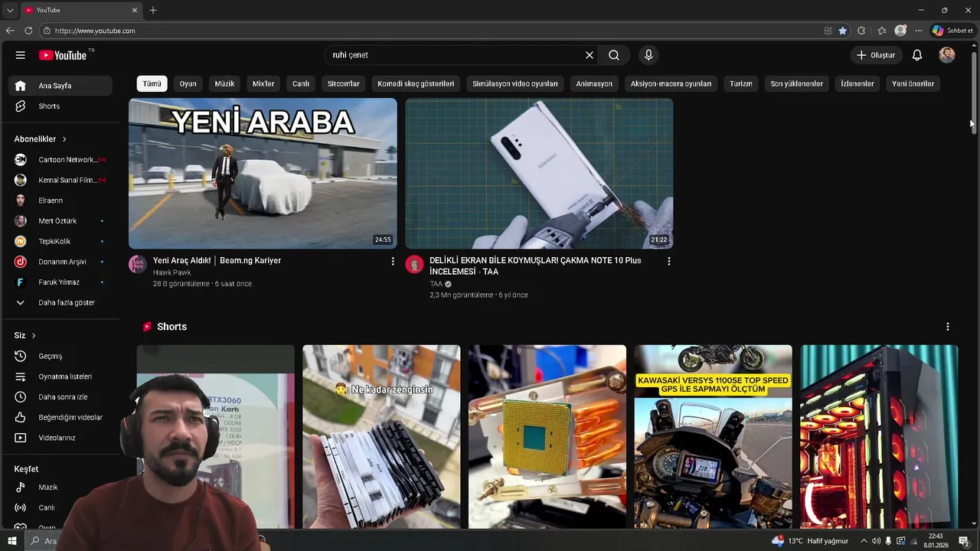Viewport: 980px width, 551px height.
Task: Open the notifications bell
Action: pyautogui.click(x=917, y=55)
